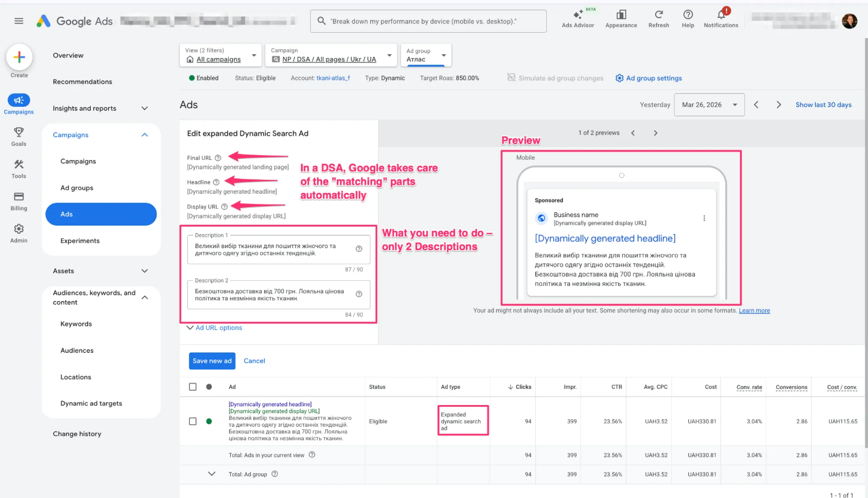Tick the select-all ads header checkbox
This screenshot has height=498, width=868.
click(193, 387)
